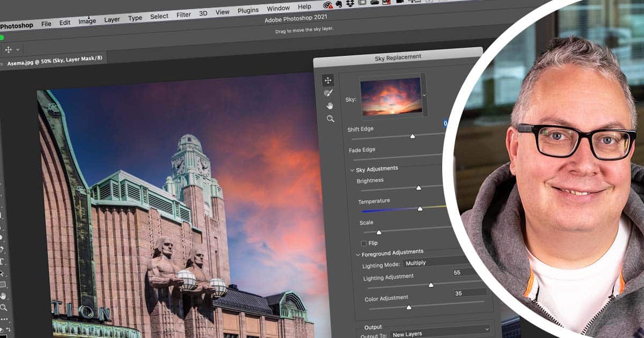Click the Brightness slider handle
This screenshot has width=644, height=338.
tap(418, 188)
